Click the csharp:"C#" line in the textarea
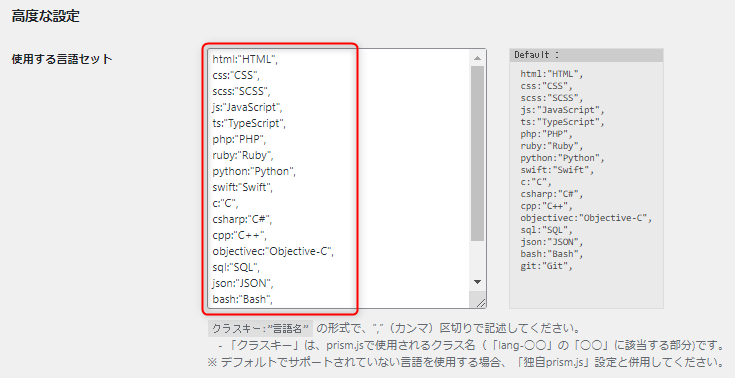Image resolution: width=735 pixels, height=378 pixels. click(242, 219)
